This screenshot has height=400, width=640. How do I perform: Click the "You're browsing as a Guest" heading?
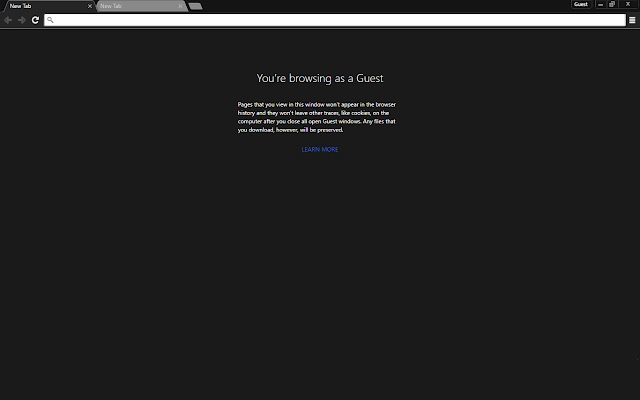coord(320,78)
